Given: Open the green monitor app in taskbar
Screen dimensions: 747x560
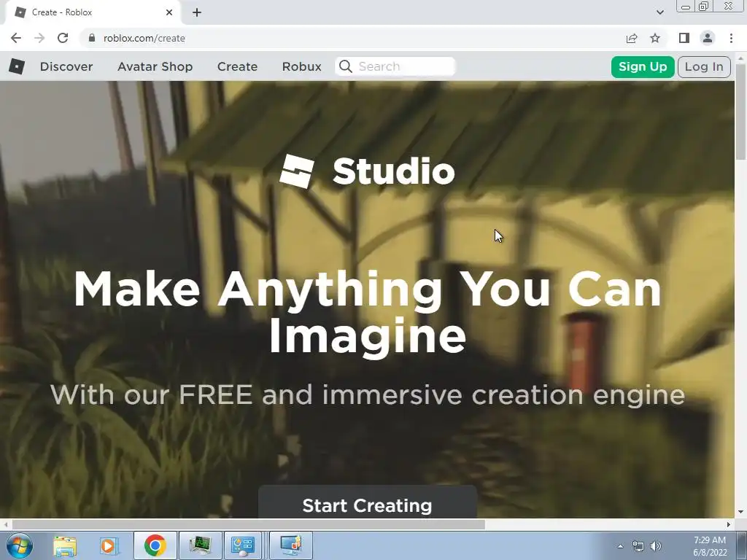Looking at the screenshot, I should coord(200,545).
